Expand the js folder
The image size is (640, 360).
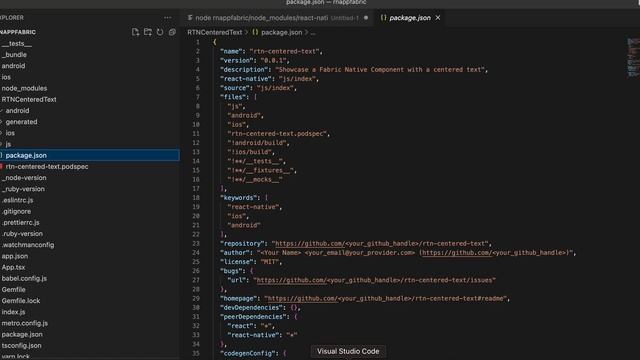coord(8,144)
